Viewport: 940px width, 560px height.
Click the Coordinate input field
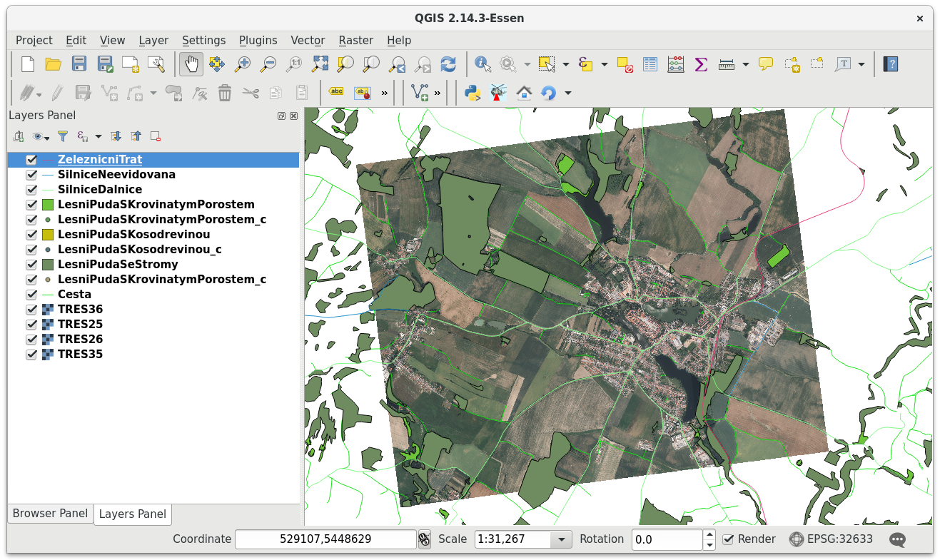325,539
